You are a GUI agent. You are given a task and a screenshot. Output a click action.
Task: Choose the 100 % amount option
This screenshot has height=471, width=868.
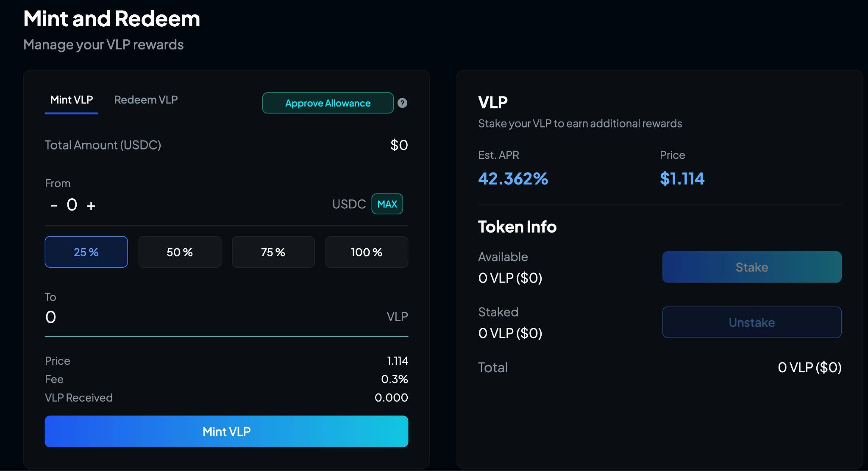tap(367, 252)
